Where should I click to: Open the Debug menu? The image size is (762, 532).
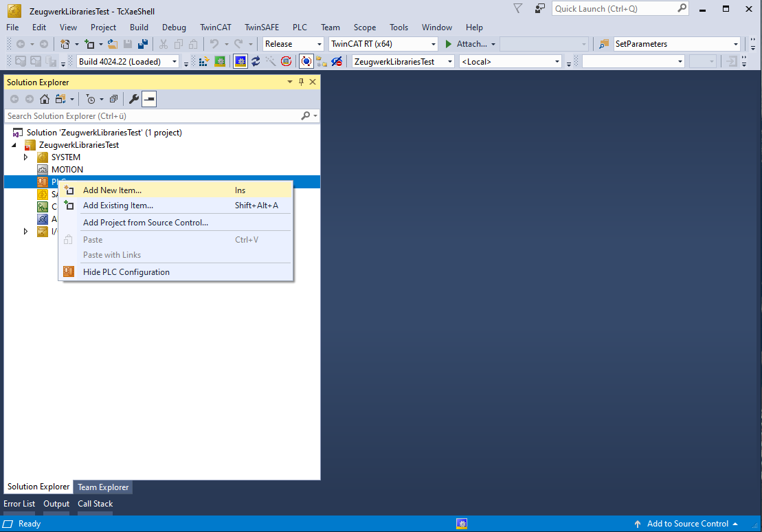(x=174, y=27)
